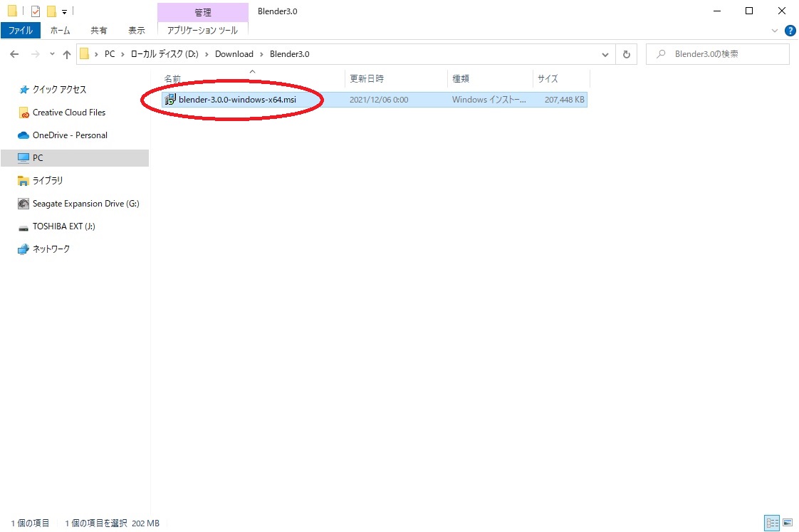Collapse the ribbon with chevron
The image size is (799, 532).
click(x=775, y=31)
